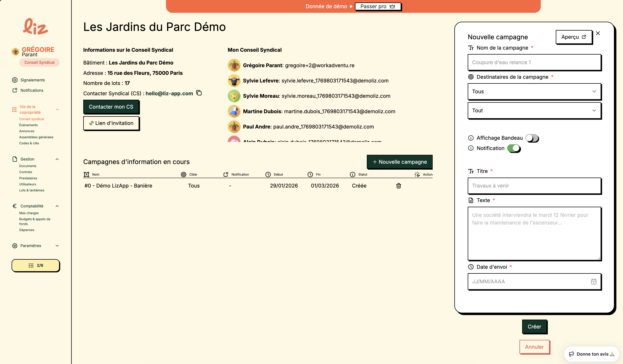Screen dimensions: 623x364
Task: Enable the Affichage Bandeau toggle
Action: point(532,138)
